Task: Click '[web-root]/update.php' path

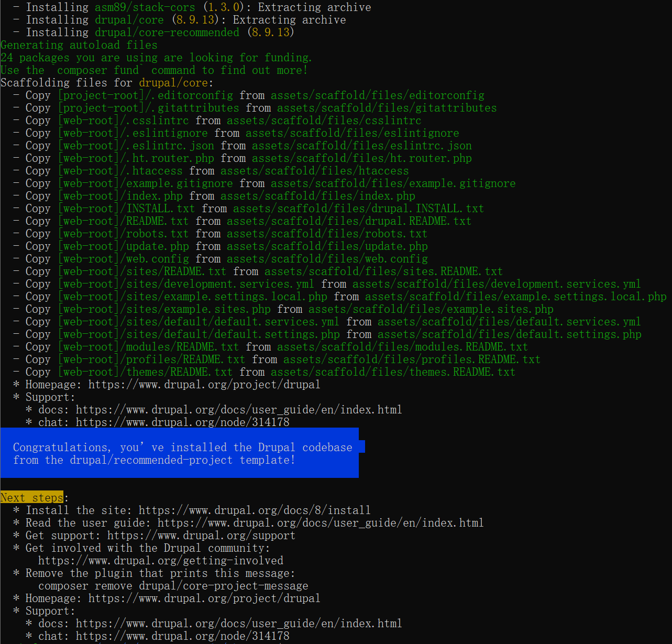Action: click(x=123, y=246)
